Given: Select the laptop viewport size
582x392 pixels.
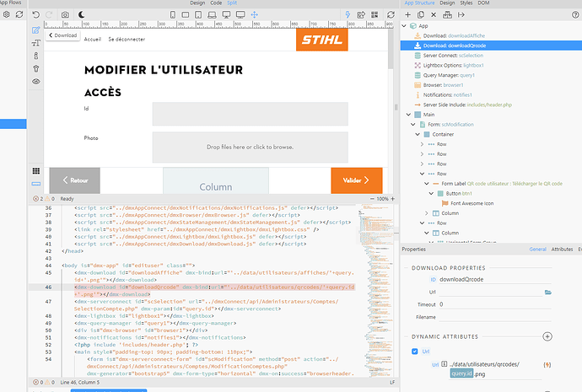Looking at the screenshot, I should [x=212, y=15].
